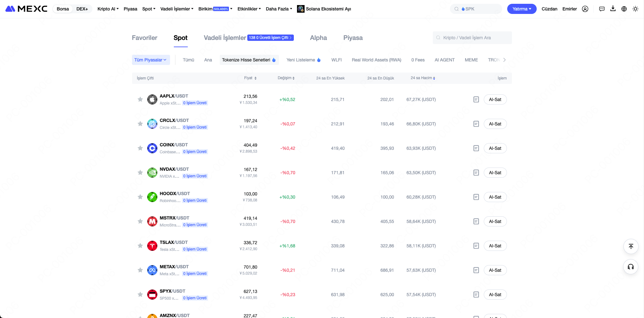Switch to the Piyasa market tab
This screenshot has height=318, width=644.
[x=353, y=38]
